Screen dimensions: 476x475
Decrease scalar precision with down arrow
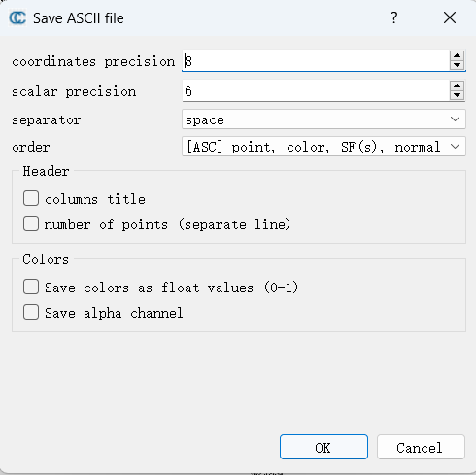457,95
